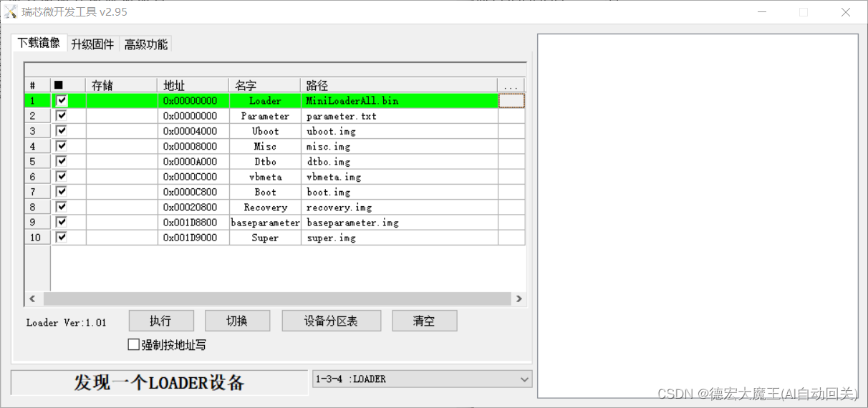The image size is (868, 408).
Task: Select the misc.img path cell
Action: click(400, 146)
